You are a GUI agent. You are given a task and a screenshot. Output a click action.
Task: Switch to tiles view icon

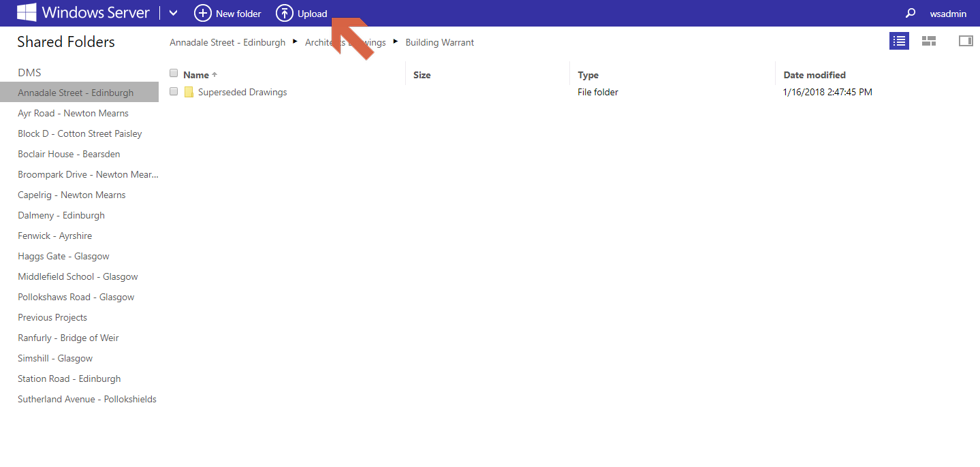[929, 41]
